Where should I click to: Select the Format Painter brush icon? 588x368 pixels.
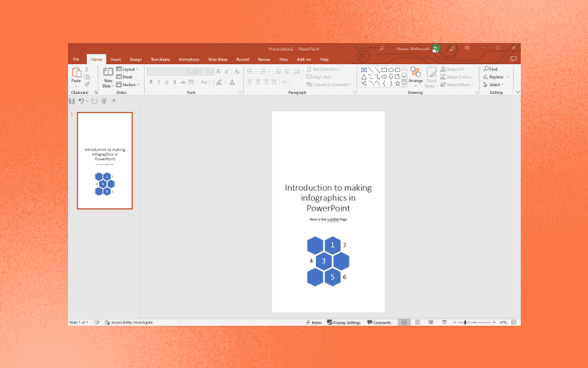(x=87, y=84)
